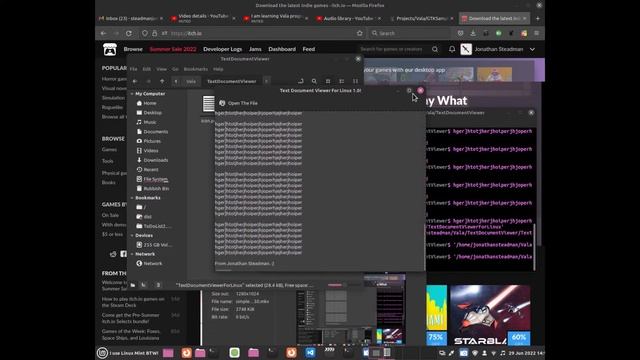Collapse Bookmarks section in sidebar
The image size is (640, 360).
(x=132, y=198)
